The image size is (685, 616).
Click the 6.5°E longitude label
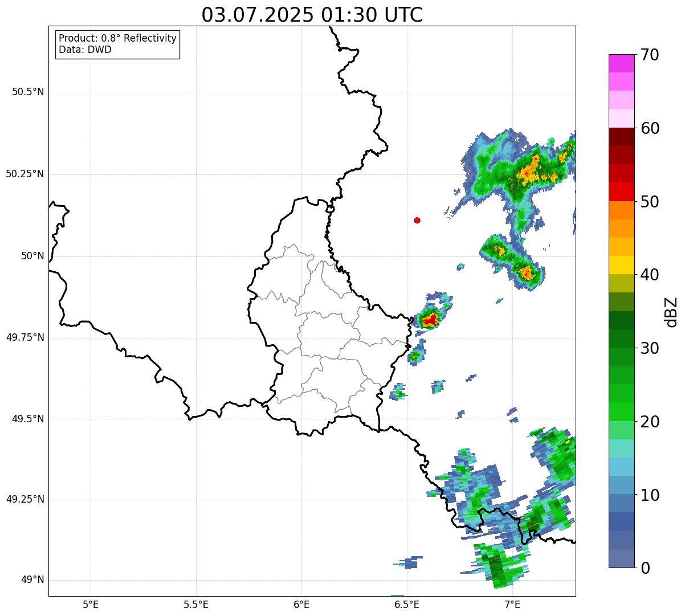(407, 604)
